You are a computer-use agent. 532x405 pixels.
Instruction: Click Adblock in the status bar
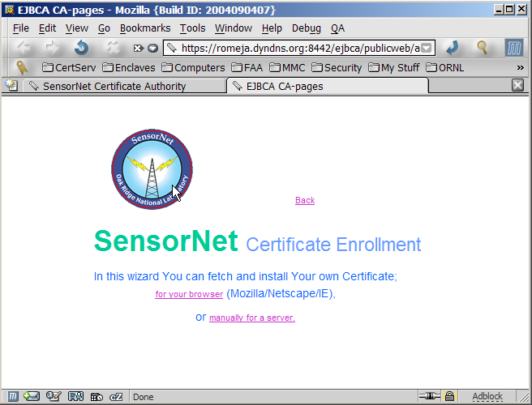pos(487,396)
